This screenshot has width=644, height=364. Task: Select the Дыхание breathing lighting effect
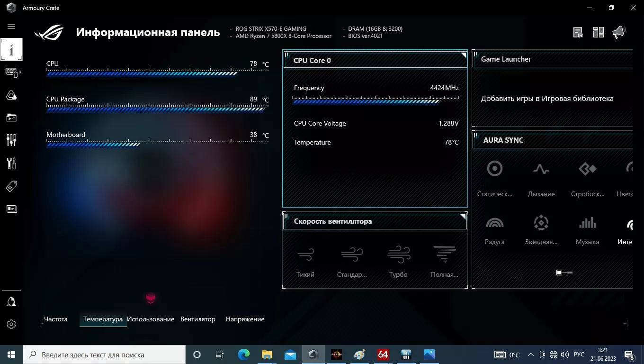coord(541,179)
